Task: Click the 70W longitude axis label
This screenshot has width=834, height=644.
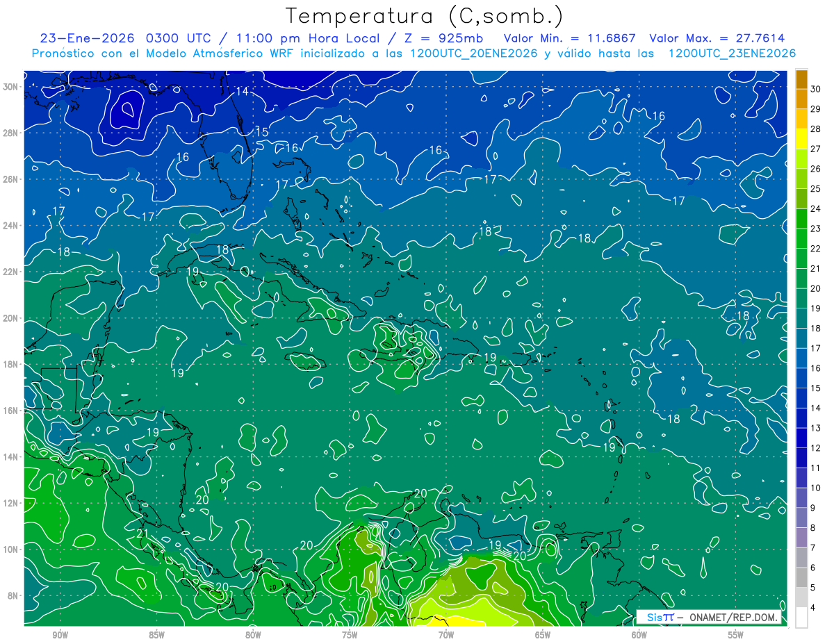Action: coord(446,635)
